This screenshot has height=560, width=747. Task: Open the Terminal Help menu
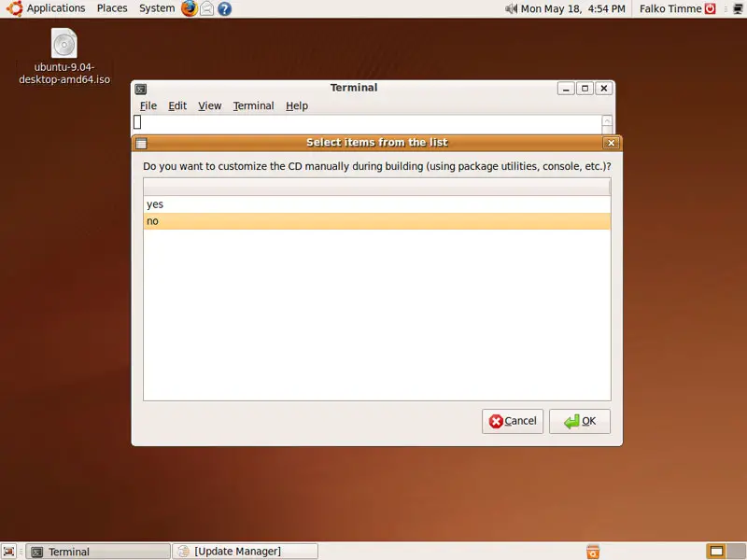coord(297,105)
